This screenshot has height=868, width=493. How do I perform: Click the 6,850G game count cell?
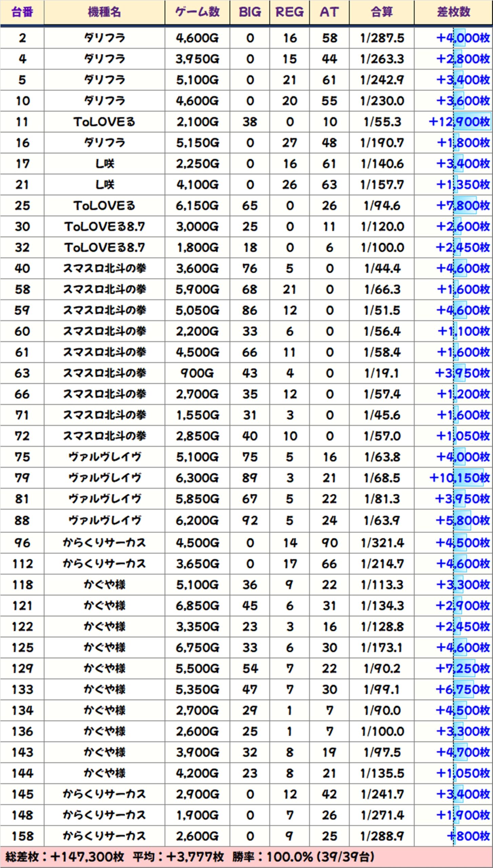coord(197,606)
